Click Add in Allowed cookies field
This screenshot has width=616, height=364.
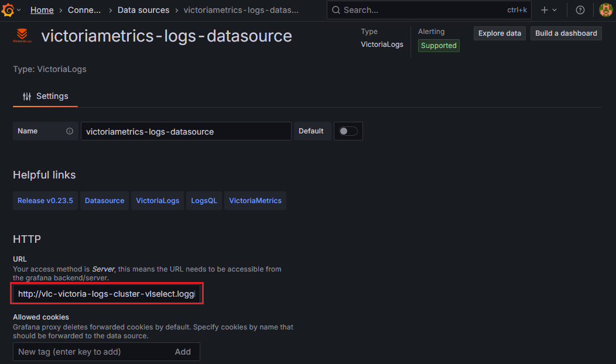pos(183,352)
